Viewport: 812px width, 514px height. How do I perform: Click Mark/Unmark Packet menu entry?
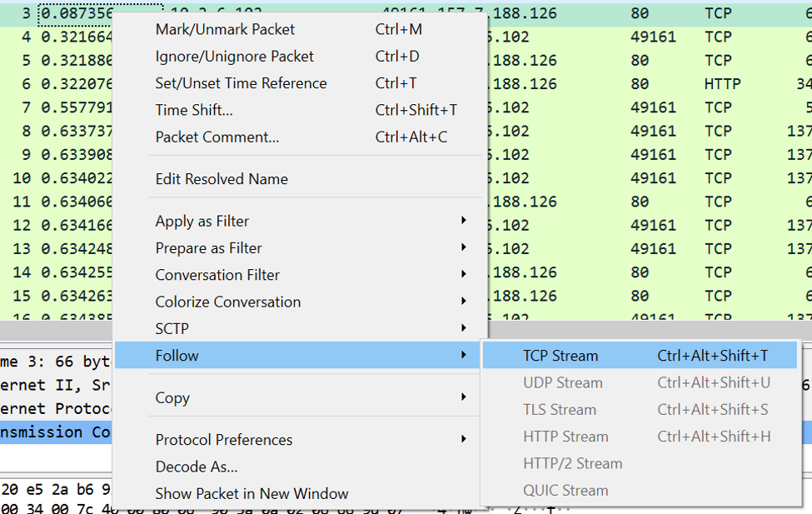(x=225, y=29)
